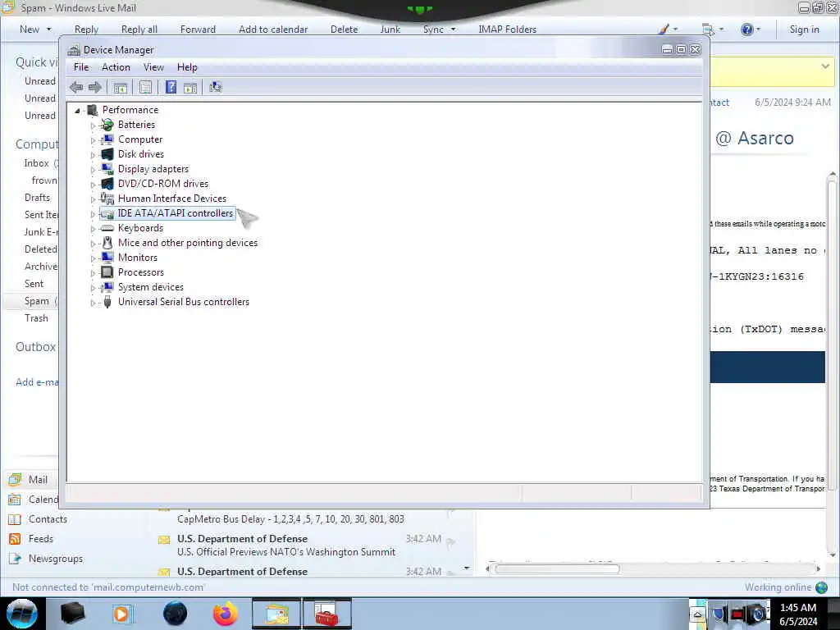Click Forward in Windows Live Mail
This screenshot has width=840, height=630.
tap(198, 30)
